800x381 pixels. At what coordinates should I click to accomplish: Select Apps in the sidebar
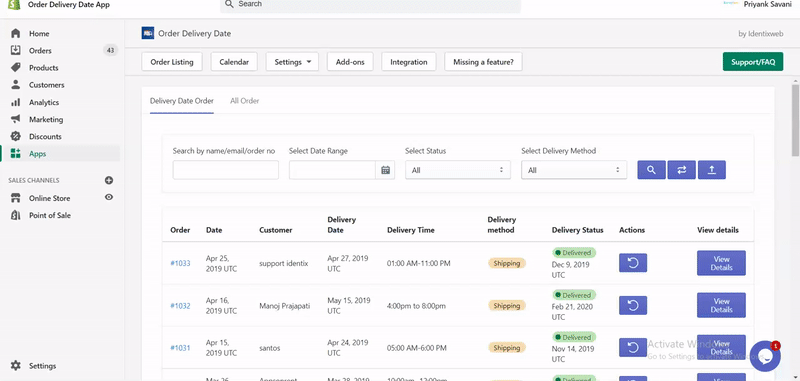point(37,154)
